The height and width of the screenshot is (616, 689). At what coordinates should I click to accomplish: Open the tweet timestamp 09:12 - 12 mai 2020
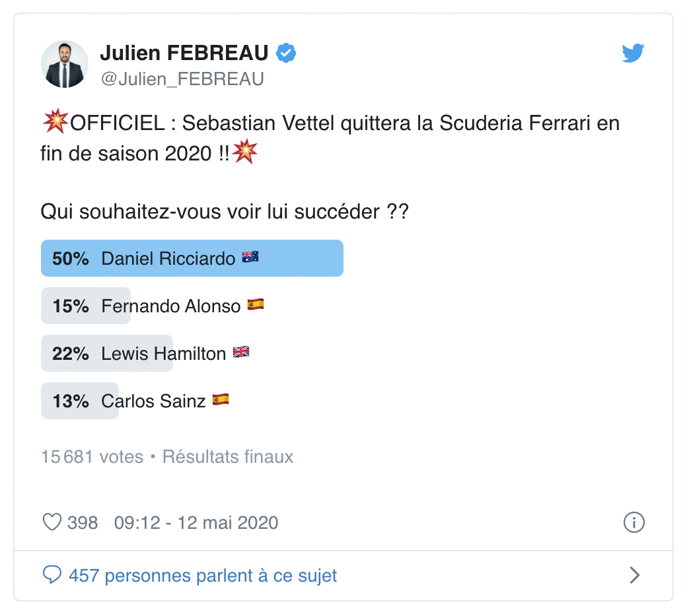point(196,523)
